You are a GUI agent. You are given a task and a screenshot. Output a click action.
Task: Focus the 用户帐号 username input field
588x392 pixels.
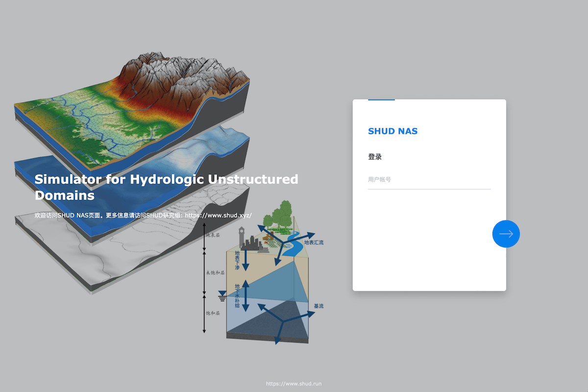(x=429, y=180)
